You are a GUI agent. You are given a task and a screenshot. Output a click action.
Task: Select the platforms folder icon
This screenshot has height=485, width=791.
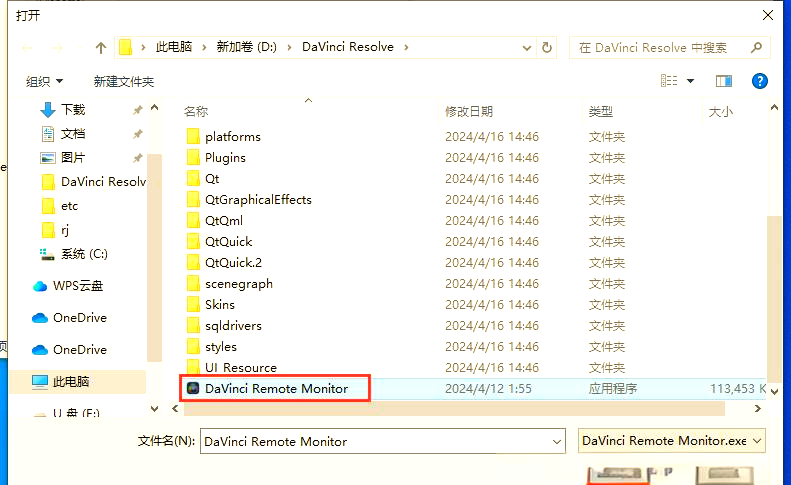[x=193, y=136]
